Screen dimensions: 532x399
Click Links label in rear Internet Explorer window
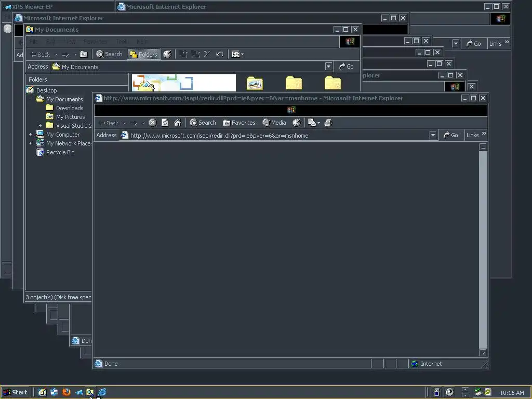[x=495, y=44]
